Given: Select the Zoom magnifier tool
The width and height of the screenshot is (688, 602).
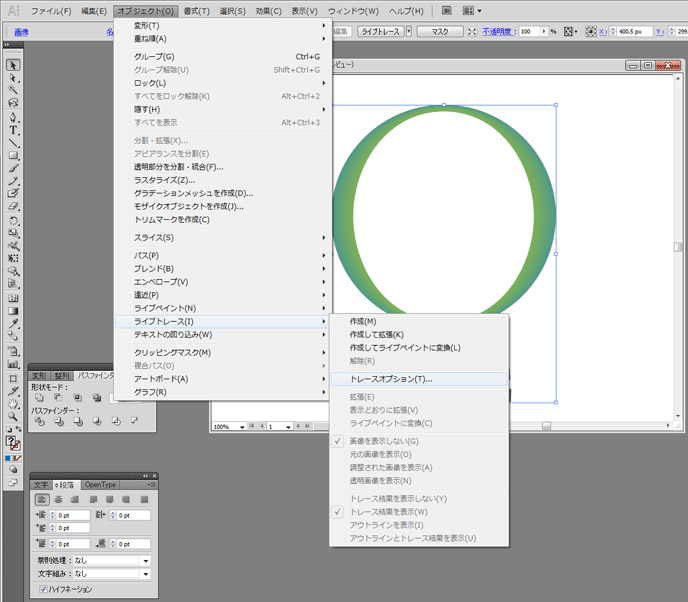Looking at the screenshot, I should point(13,415).
